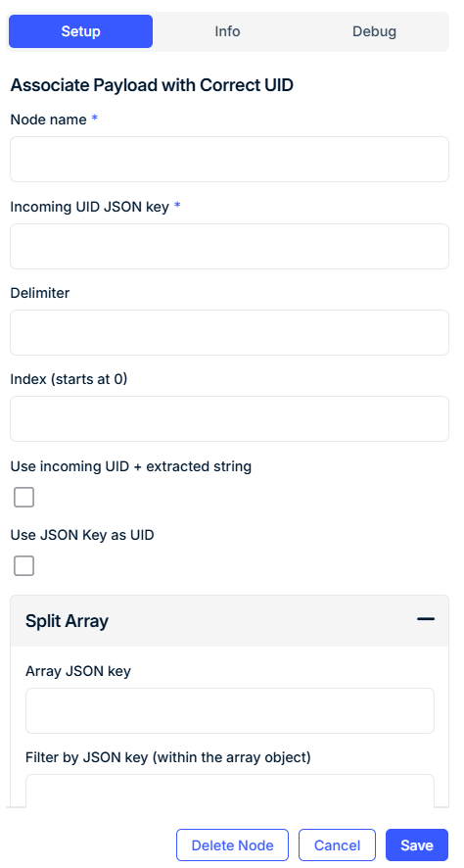The height and width of the screenshot is (868, 464).
Task: Open the Info tab
Action: (x=227, y=31)
